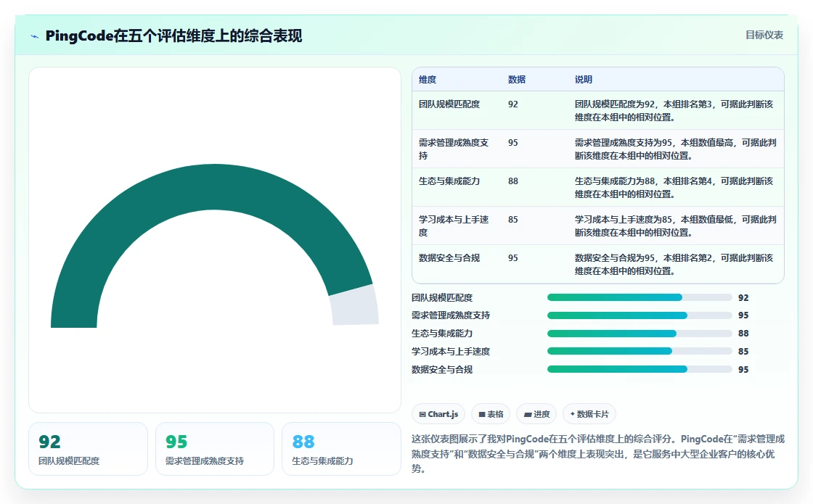Click the 学习成本与上手速度 table row name
This screenshot has width=813, height=504.
point(454,226)
